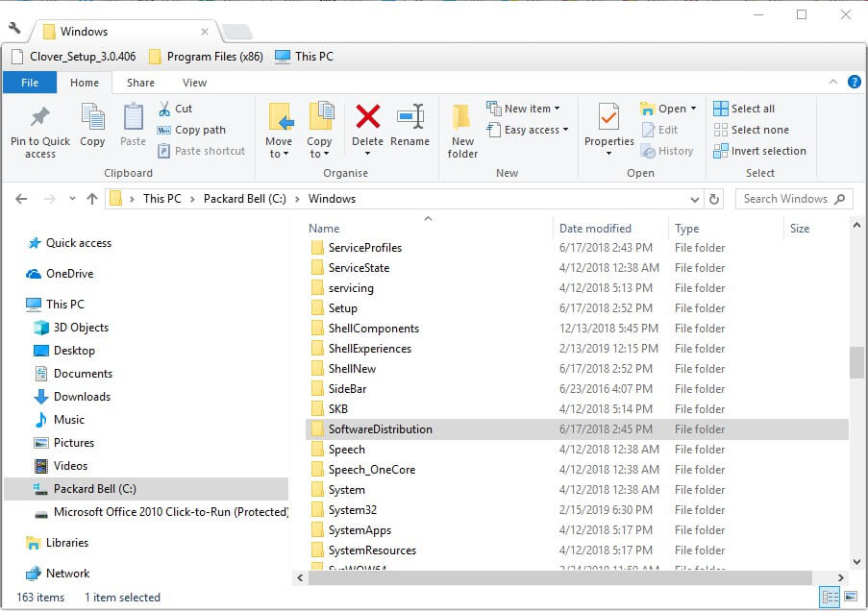Click the vertical scrollbar thumb

856,362
